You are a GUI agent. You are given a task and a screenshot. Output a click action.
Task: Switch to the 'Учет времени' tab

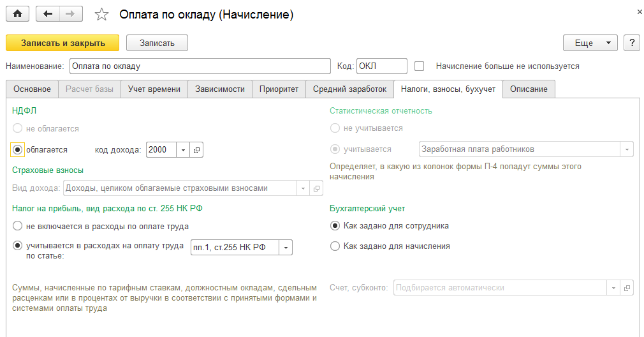[154, 89]
